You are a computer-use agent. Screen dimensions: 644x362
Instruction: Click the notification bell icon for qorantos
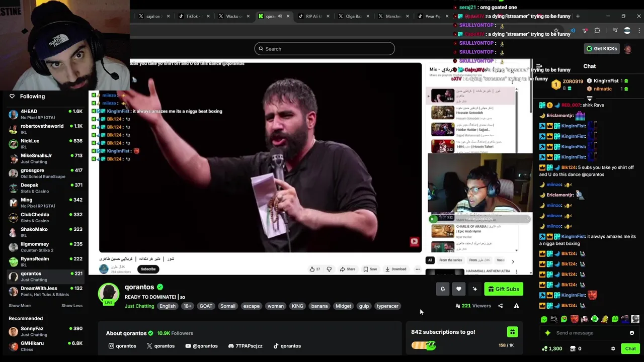pos(443,289)
